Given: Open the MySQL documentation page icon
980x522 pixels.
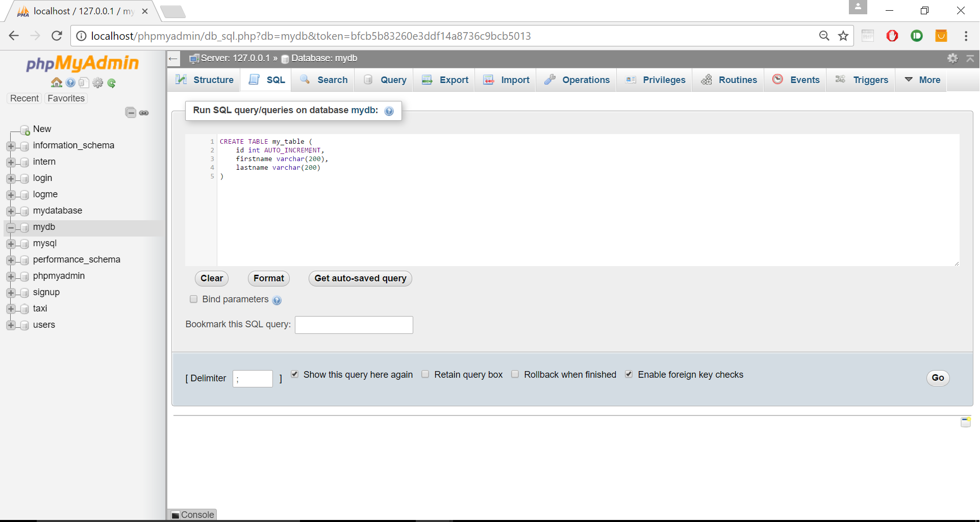Looking at the screenshot, I should pyautogui.click(x=84, y=83).
